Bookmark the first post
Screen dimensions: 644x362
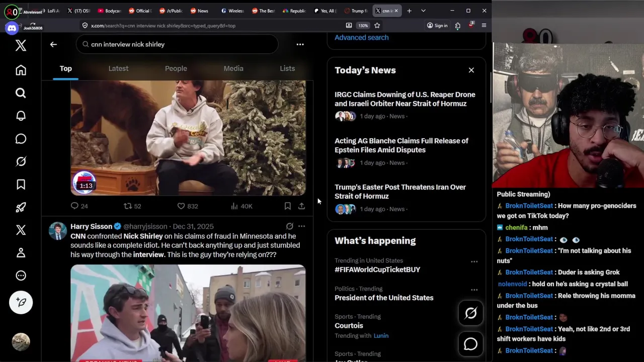287,206
